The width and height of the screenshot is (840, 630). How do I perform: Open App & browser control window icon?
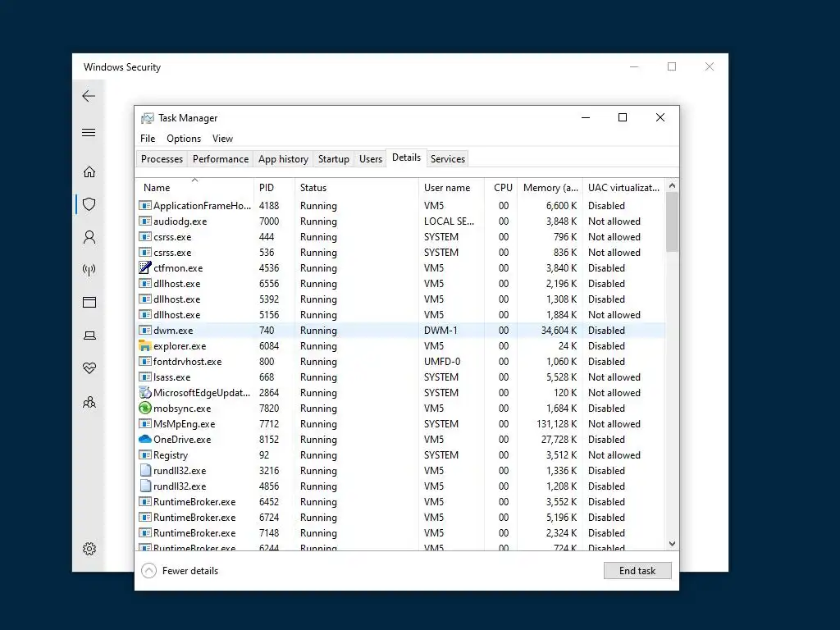(x=89, y=303)
